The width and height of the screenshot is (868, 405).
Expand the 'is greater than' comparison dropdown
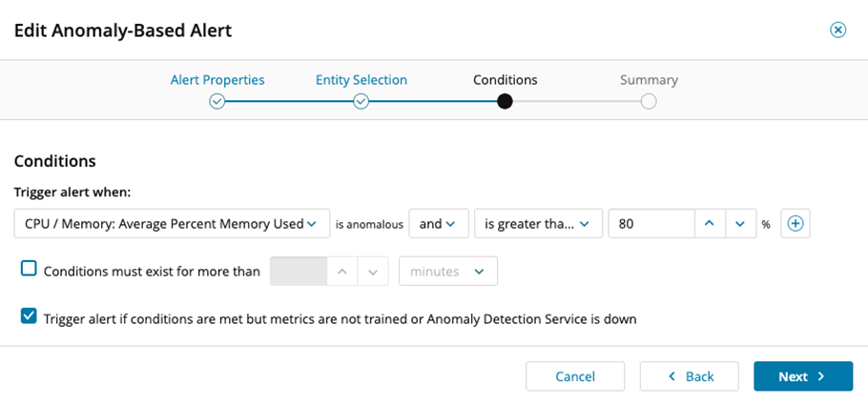click(538, 224)
